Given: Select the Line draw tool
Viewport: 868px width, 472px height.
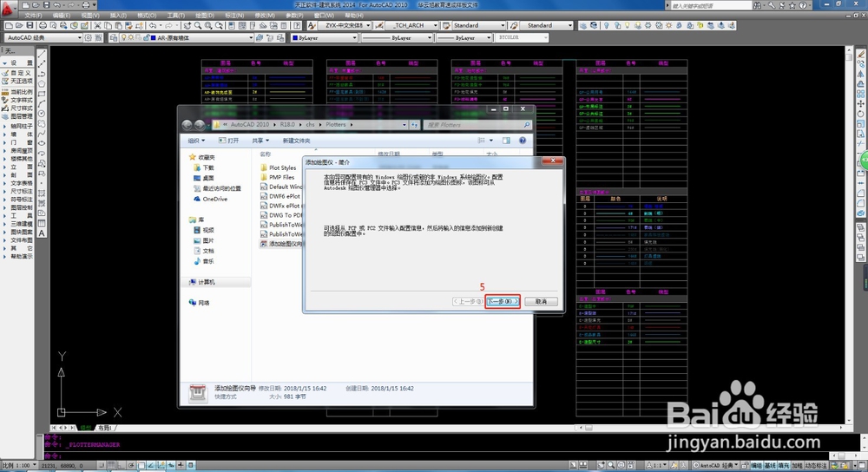Looking at the screenshot, I should [x=42, y=54].
